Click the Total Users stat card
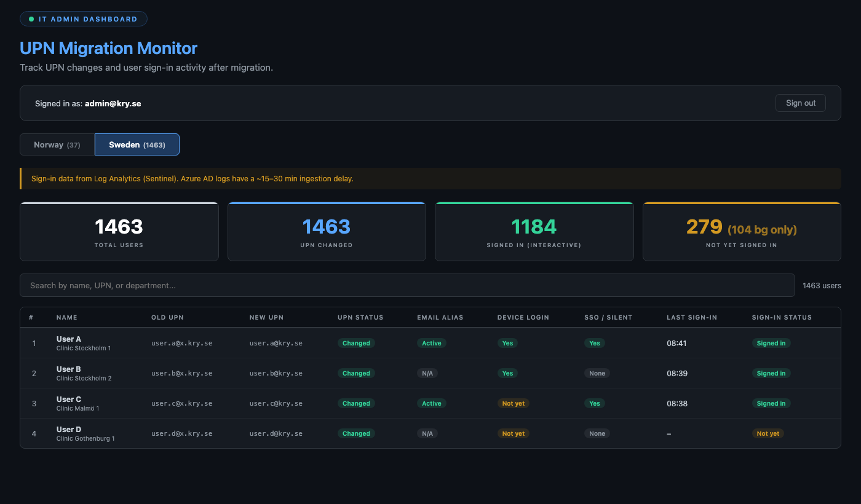The width and height of the screenshot is (861, 504). 119,232
